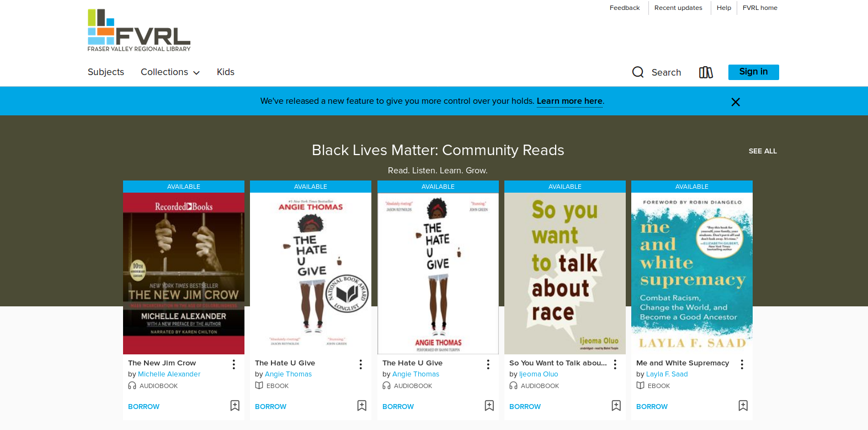Open options menu for So You Want to Talk About Race
Viewport: 868px width, 430px height.
point(615,364)
